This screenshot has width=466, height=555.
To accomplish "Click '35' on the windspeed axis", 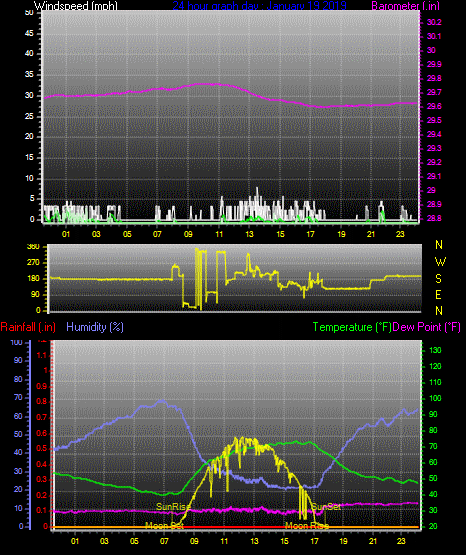I will point(29,74).
